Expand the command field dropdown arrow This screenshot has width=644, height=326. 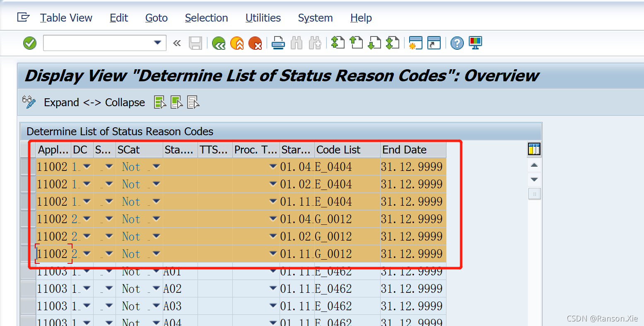tap(157, 43)
